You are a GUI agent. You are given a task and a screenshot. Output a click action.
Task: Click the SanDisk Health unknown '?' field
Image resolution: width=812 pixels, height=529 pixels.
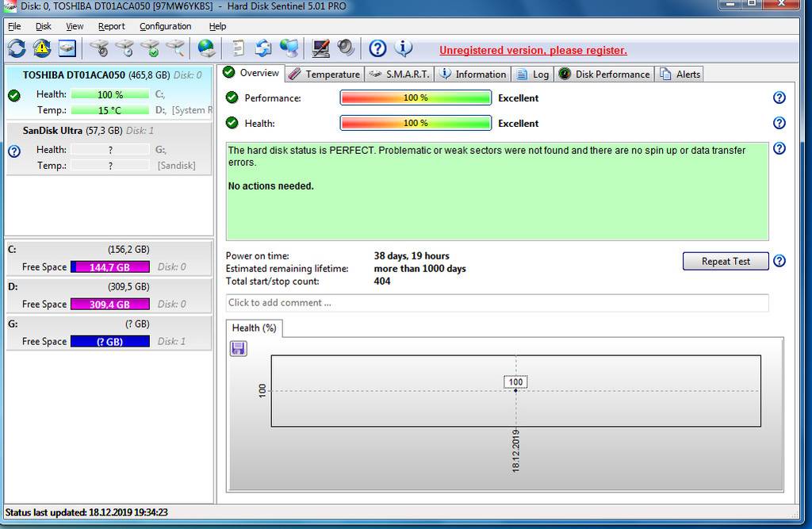[110, 150]
